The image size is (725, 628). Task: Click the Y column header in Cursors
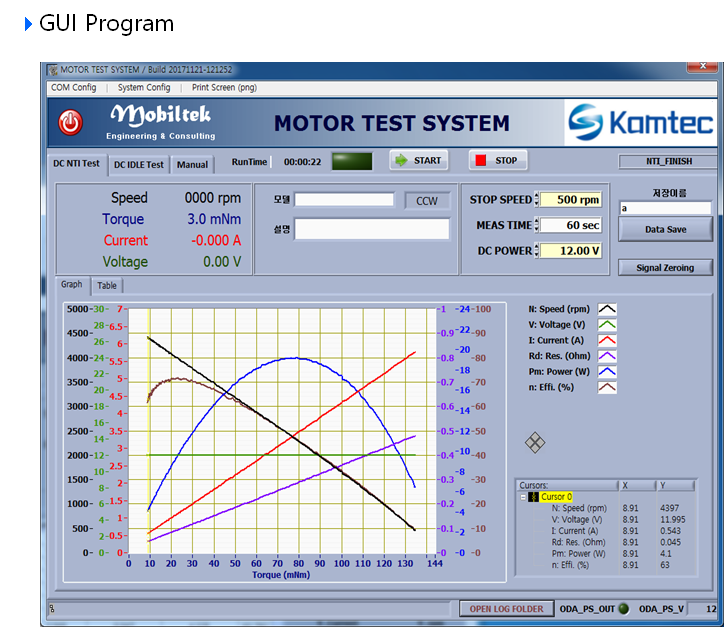(x=675, y=485)
